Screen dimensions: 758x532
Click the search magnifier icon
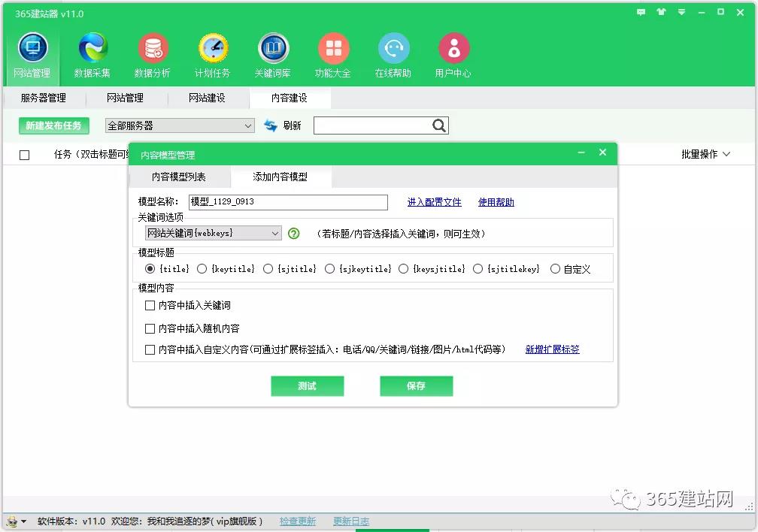coord(439,125)
